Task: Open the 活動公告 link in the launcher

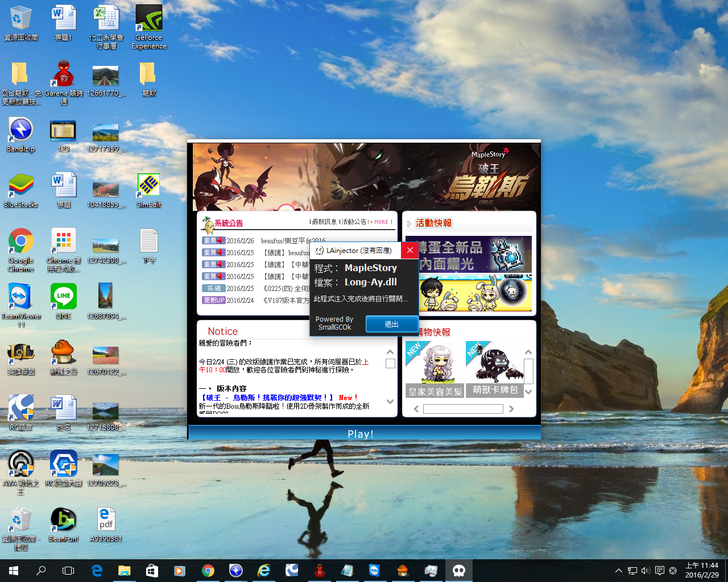Action: [x=354, y=222]
